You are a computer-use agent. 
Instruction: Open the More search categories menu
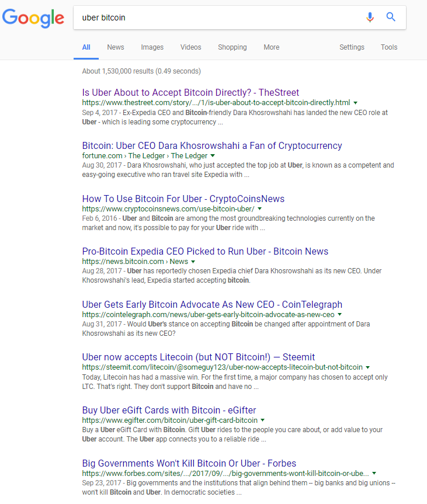[x=272, y=47]
